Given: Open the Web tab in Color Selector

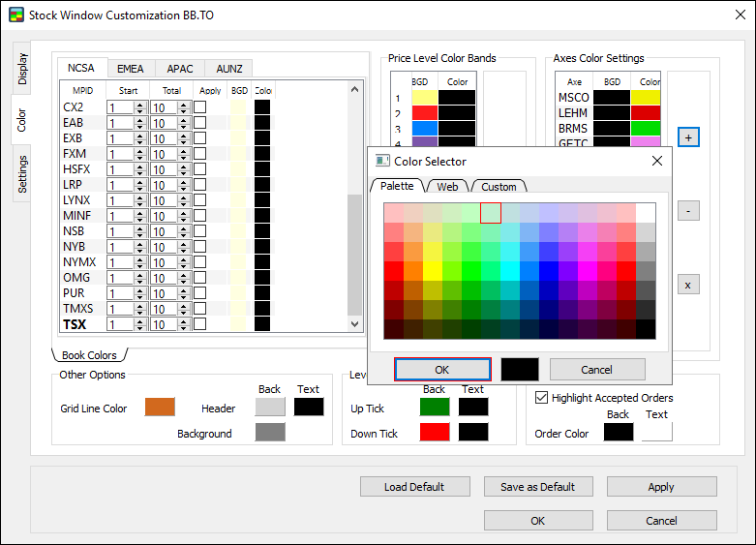Looking at the screenshot, I should (447, 186).
